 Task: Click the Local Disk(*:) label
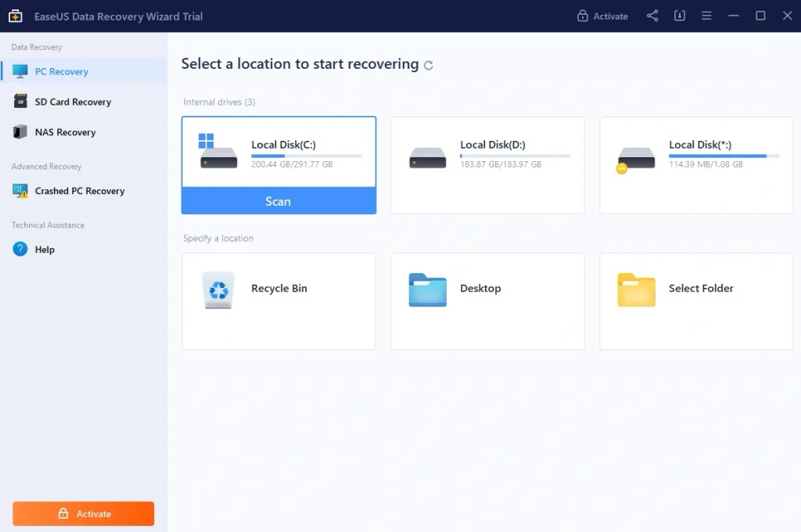(x=700, y=145)
